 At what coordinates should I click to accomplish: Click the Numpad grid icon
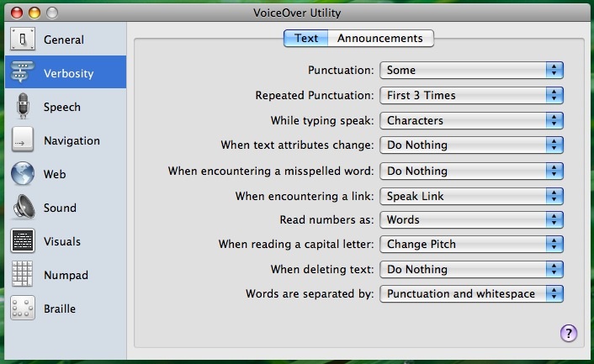(x=23, y=273)
